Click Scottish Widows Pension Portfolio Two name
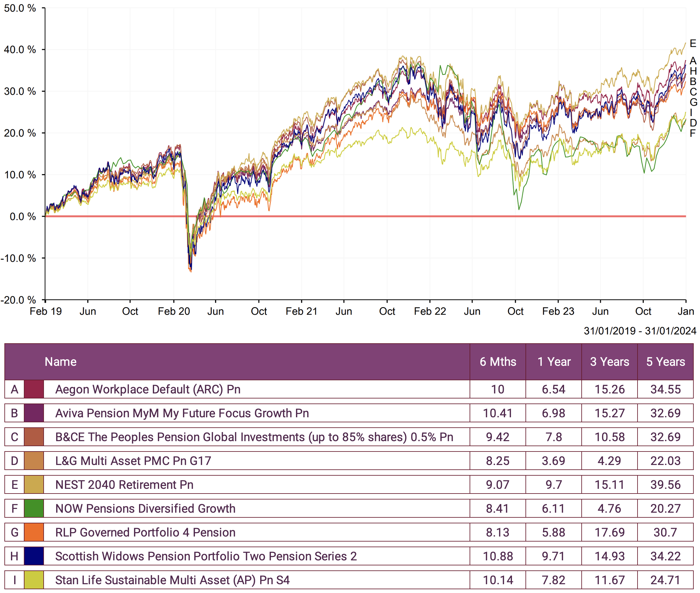Screen dimensions: 700x593 click(206, 556)
